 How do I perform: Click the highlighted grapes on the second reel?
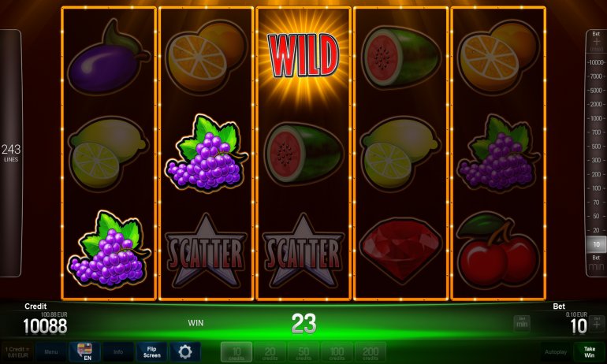click(x=207, y=153)
